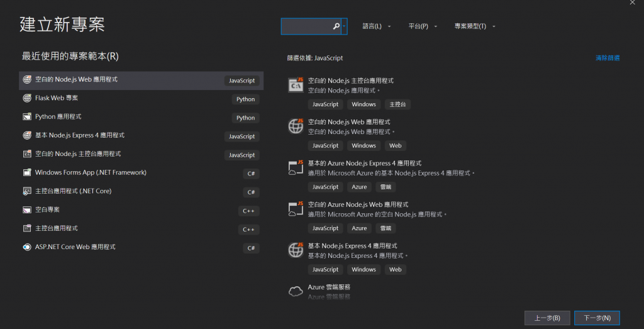Click the 下一步(N) next button
Screen dimensions: 644x329
(597, 318)
